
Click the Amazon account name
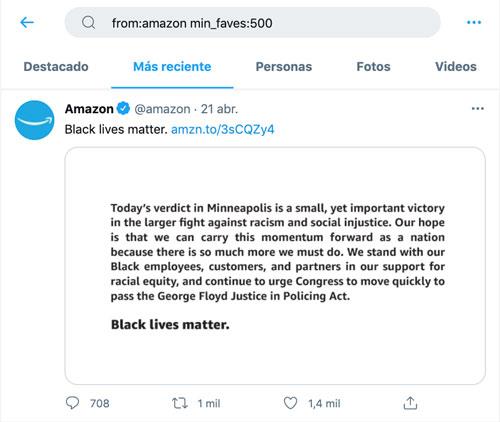[x=89, y=109]
